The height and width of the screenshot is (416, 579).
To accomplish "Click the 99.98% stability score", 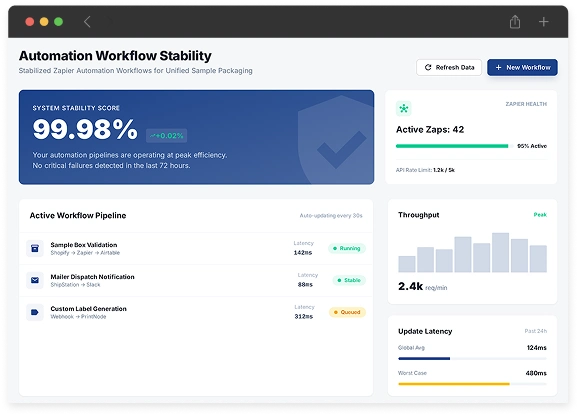I will tap(85, 130).
